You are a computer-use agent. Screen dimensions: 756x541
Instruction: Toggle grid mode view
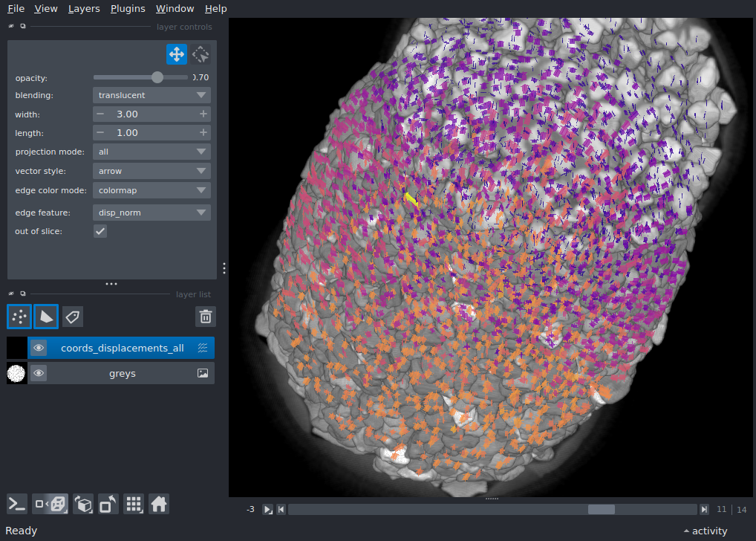pyautogui.click(x=134, y=504)
